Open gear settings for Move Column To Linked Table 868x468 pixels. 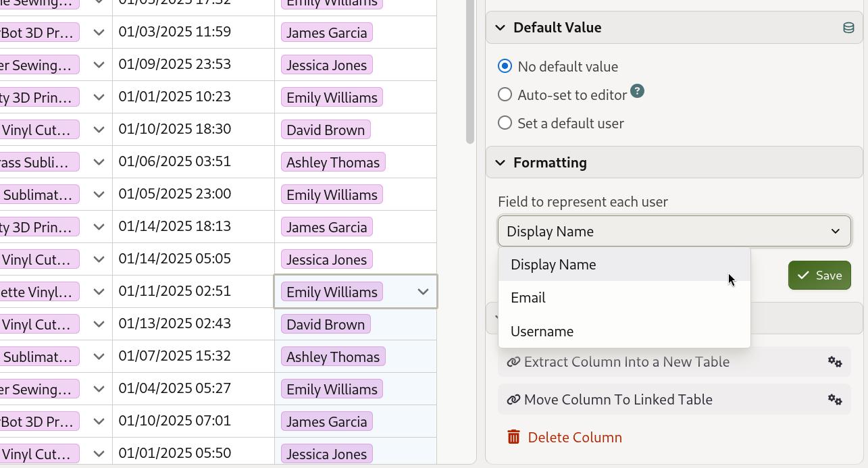[836, 400]
